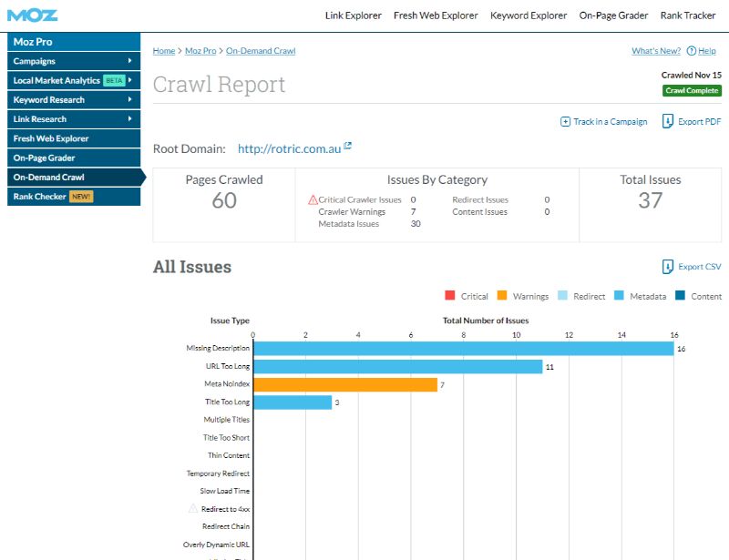This screenshot has width=729, height=560.
Task: Click the dark blue Content legend swatch
Action: [680, 296]
